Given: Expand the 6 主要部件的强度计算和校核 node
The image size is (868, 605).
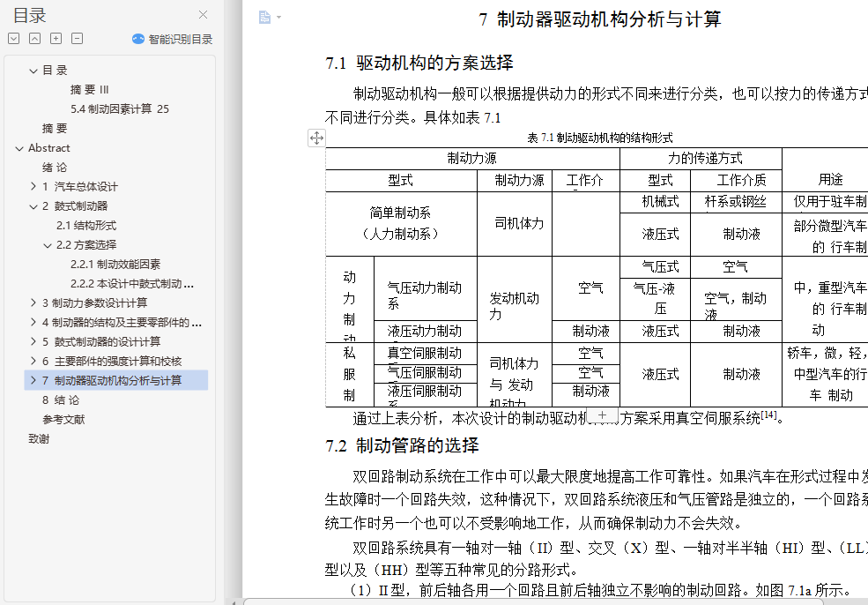Looking at the screenshot, I should (x=33, y=362).
